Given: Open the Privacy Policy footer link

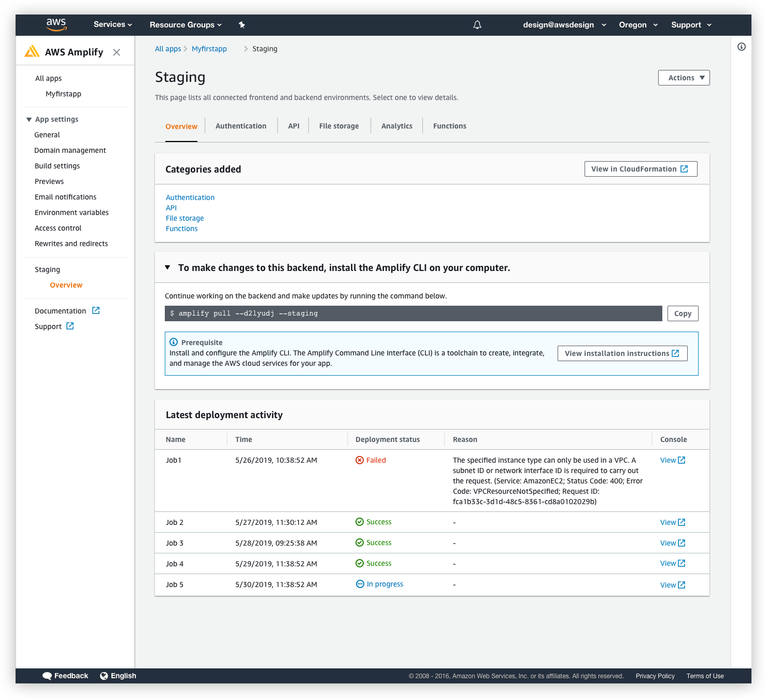Looking at the screenshot, I should 655,676.
